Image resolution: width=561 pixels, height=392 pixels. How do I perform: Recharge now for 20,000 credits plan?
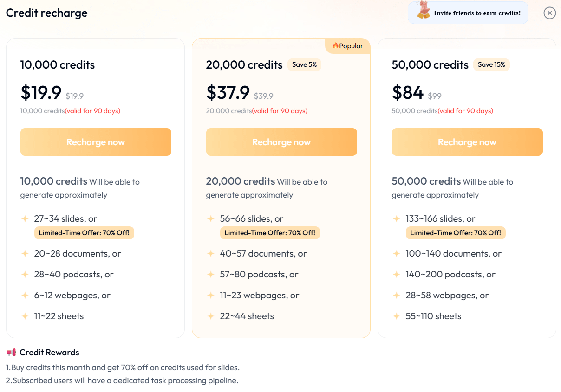pyautogui.click(x=281, y=142)
